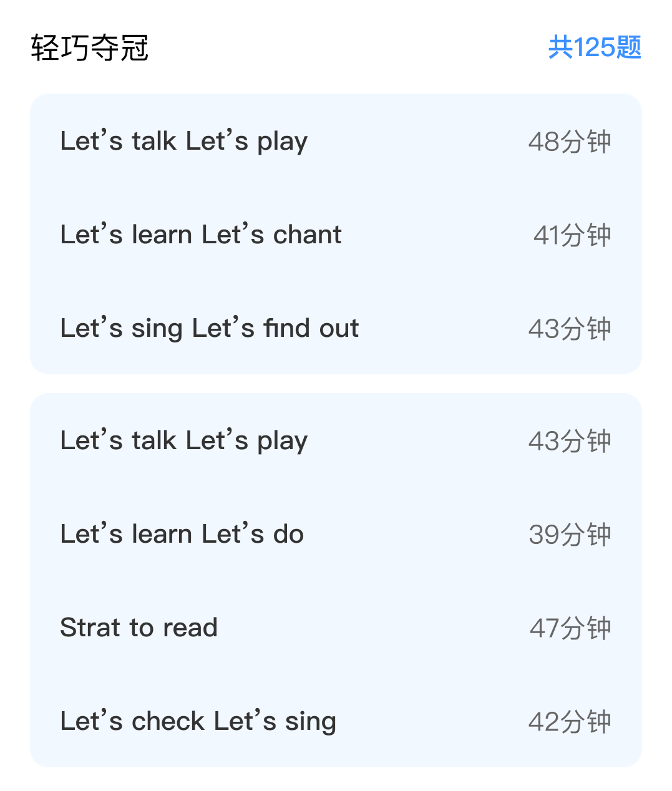Open the Let's check Let's sing lesson

pyautogui.click(x=198, y=722)
